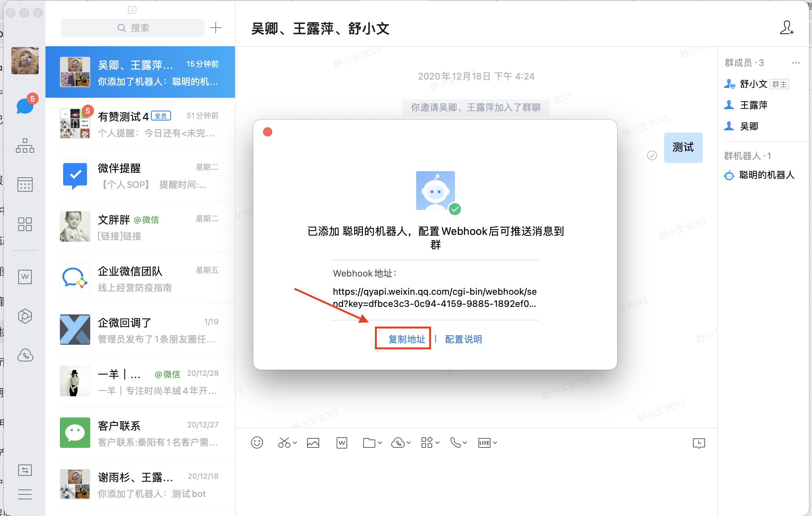
Task: Open Contacts from the left sidebar
Action: click(25, 146)
